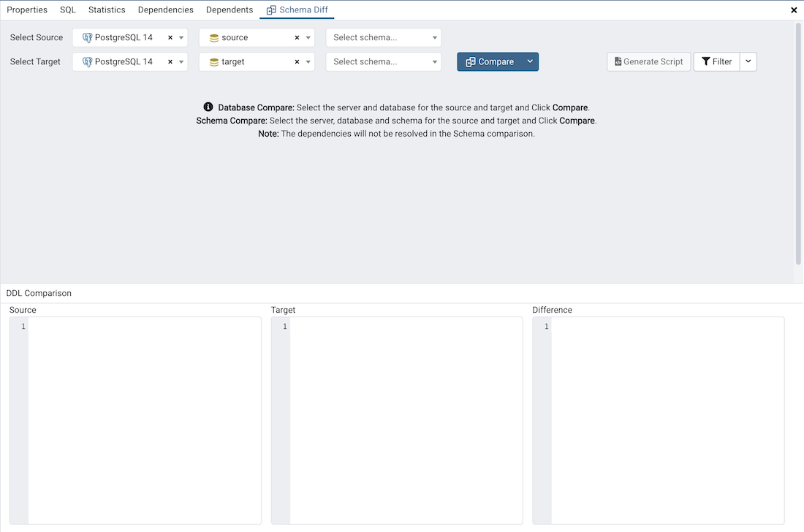Screen dimensions: 804x532
Task: Click the Filter button
Action: tap(717, 61)
